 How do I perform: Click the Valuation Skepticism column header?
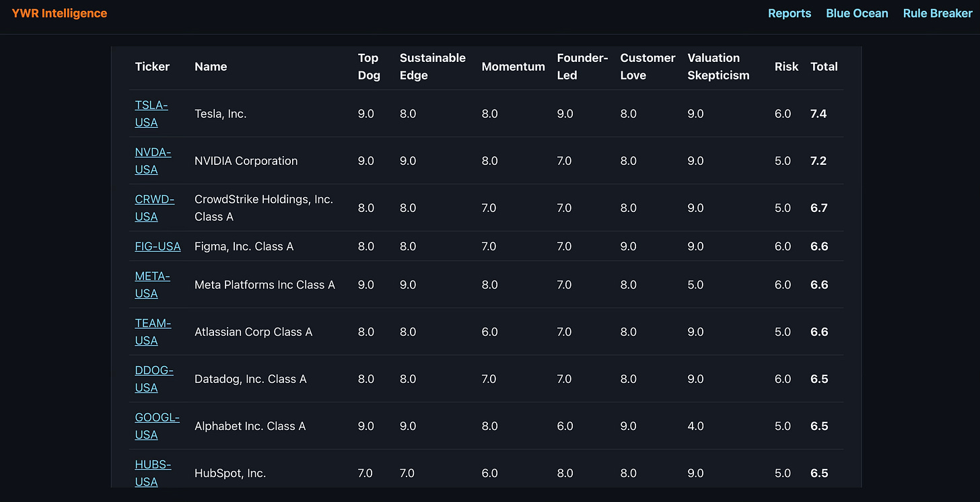[x=718, y=67]
